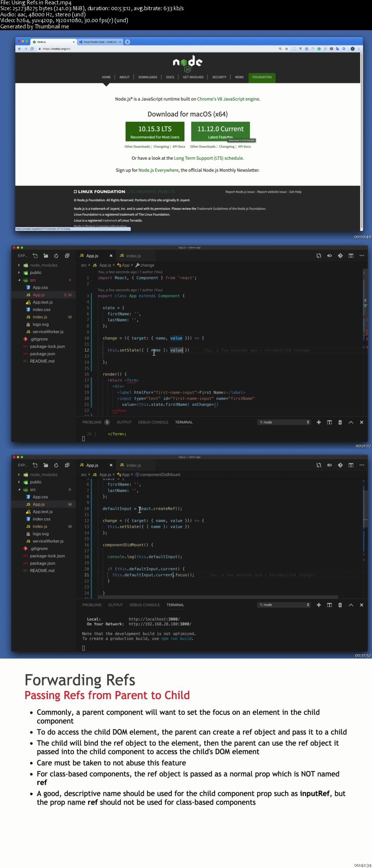Viewport: 372px width, 868px height.
Task: Close the App.js editor tab in frame 00:21:17
Action: [111, 256]
